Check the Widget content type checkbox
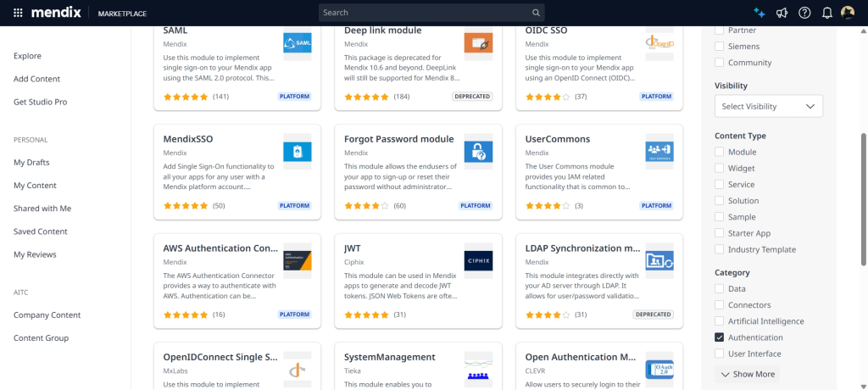 tap(719, 168)
